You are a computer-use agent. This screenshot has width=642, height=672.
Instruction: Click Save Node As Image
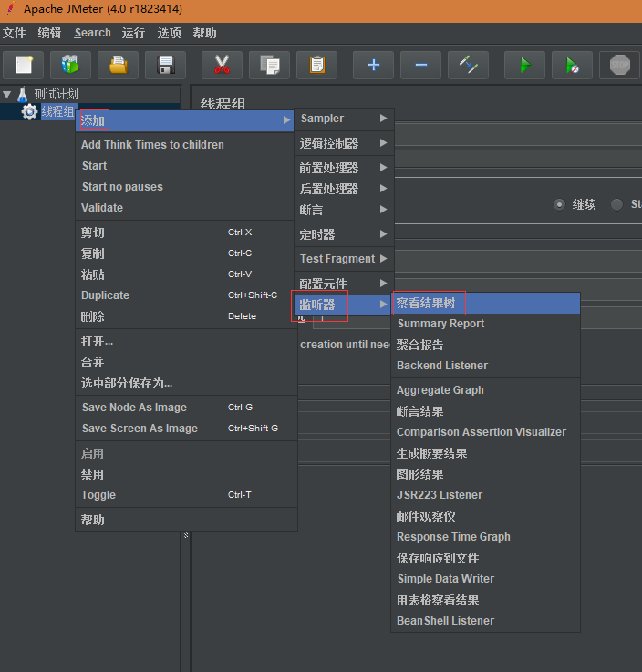[185, 408]
